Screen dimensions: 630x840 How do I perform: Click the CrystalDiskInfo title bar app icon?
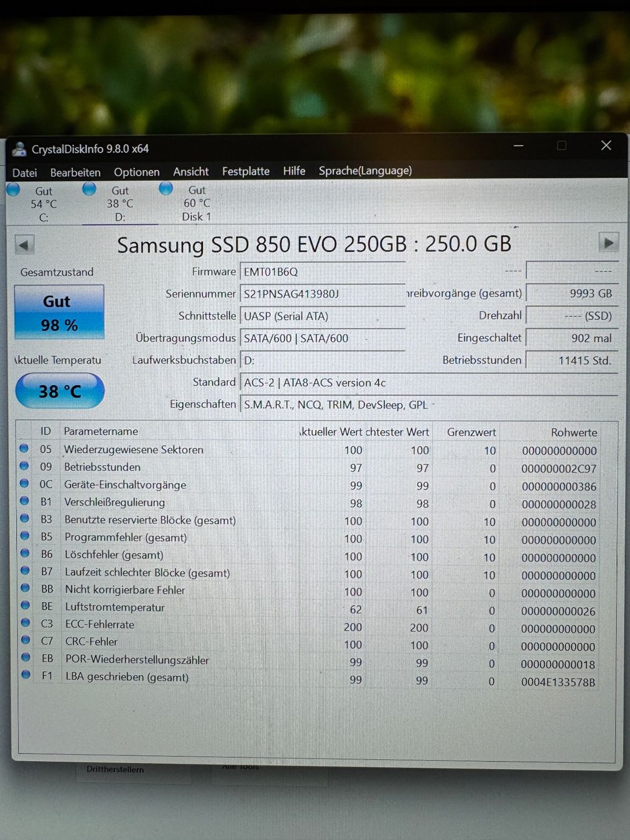19,149
